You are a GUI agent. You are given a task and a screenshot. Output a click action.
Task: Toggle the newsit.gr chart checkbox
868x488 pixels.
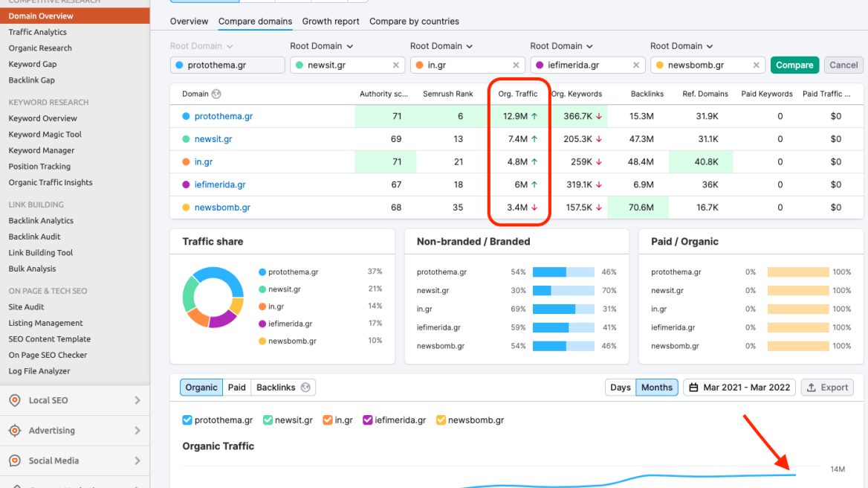click(x=268, y=420)
